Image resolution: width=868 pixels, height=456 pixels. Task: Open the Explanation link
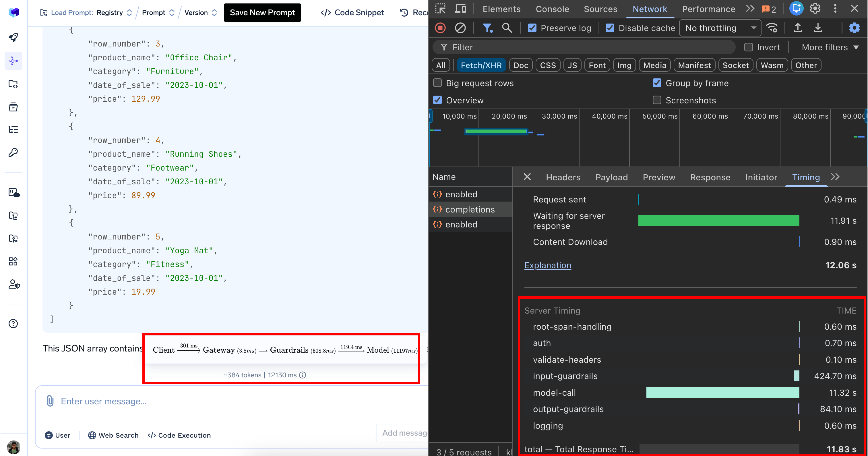pos(547,265)
